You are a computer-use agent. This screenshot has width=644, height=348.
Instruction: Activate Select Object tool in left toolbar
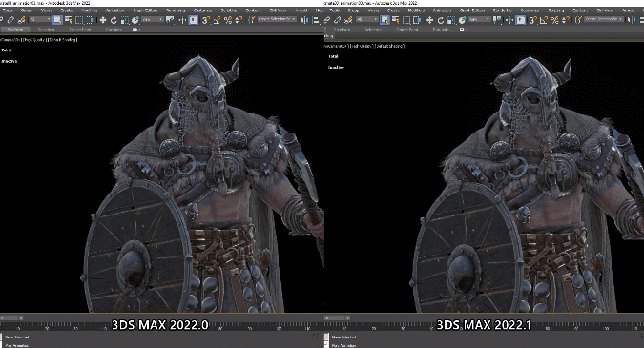pyautogui.click(x=57, y=20)
